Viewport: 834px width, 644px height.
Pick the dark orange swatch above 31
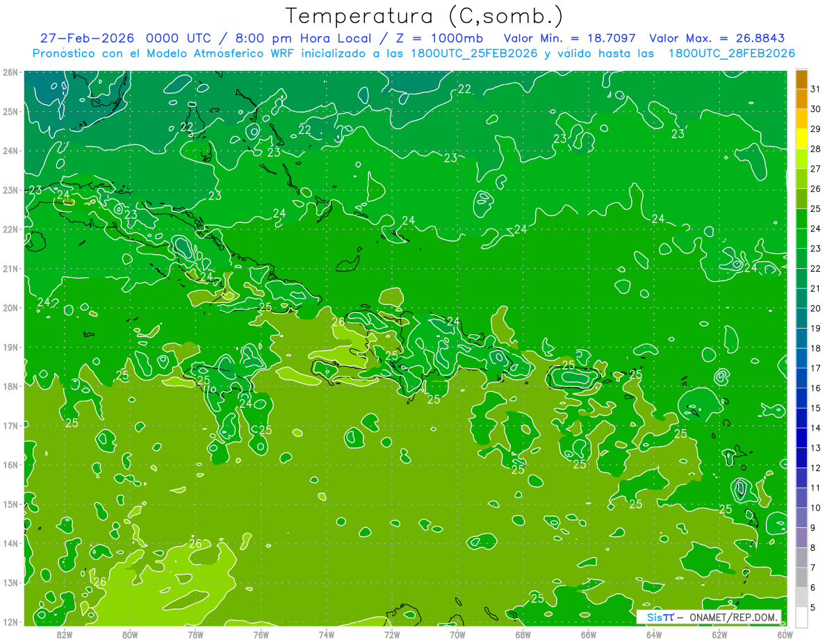(801, 79)
